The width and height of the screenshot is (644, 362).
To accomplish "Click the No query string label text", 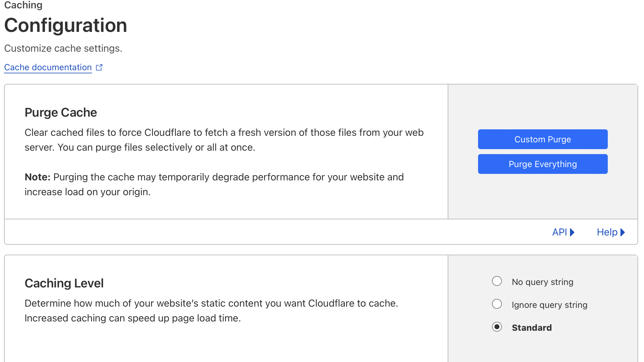I will 542,282.
